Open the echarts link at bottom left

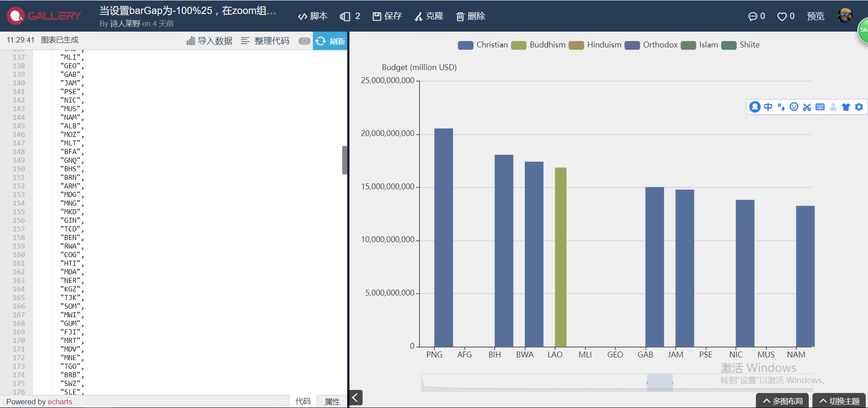60,401
